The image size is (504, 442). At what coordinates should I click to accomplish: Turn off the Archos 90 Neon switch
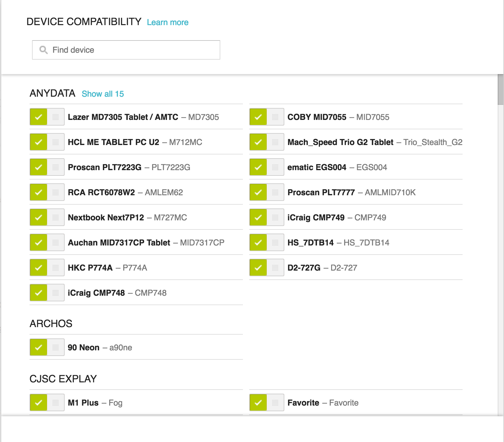pos(47,347)
